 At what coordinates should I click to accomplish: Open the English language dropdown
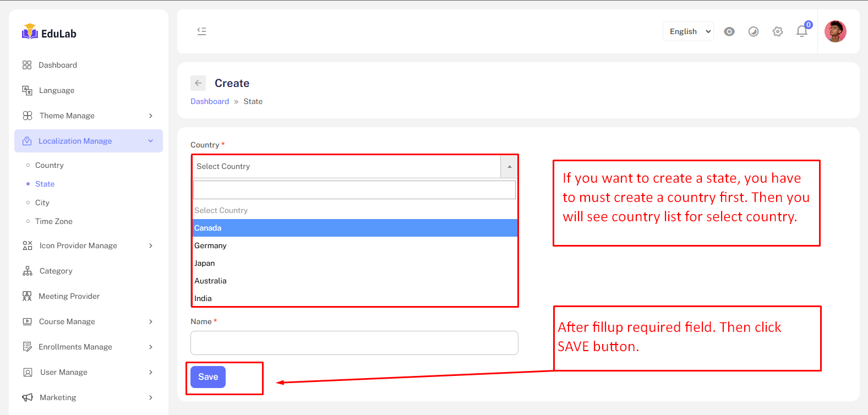click(x=688, y=31)
